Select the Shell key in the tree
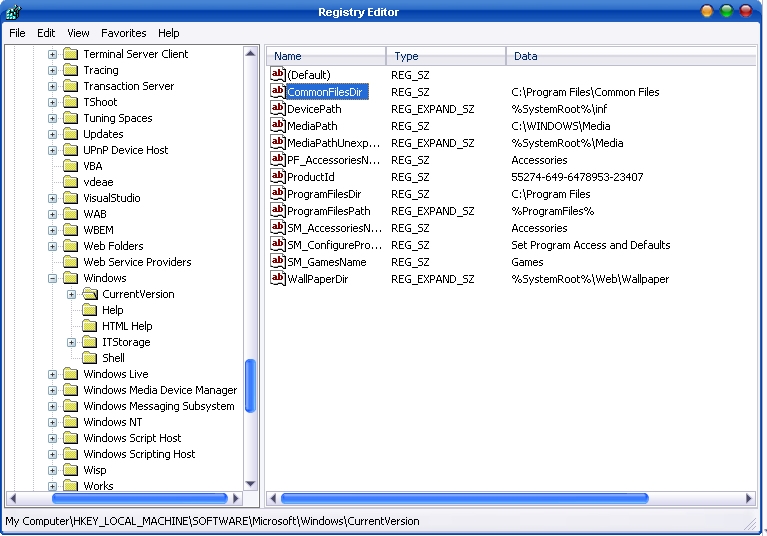The width and height of the screenshot is (767, 536). (113, 358)
